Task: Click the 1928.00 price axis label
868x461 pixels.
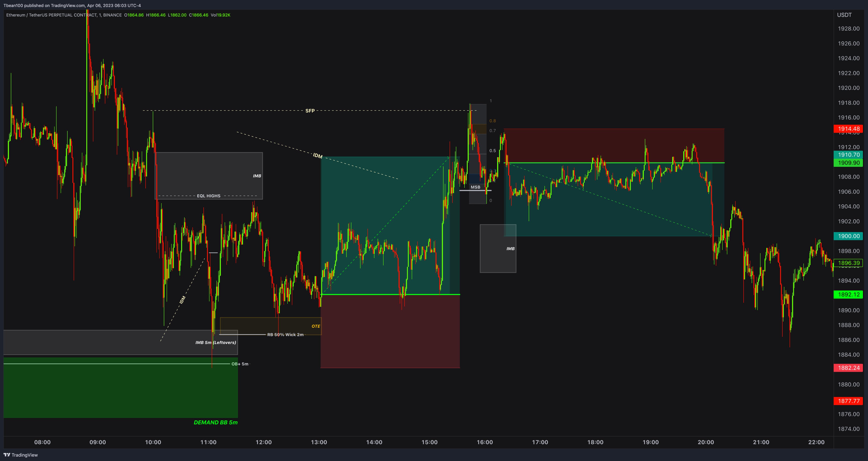Action: (x=849, y=29)
